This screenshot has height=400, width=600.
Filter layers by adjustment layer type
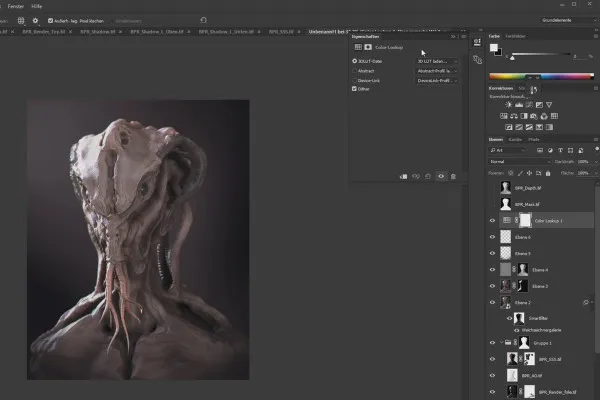(x=550, y=150)
